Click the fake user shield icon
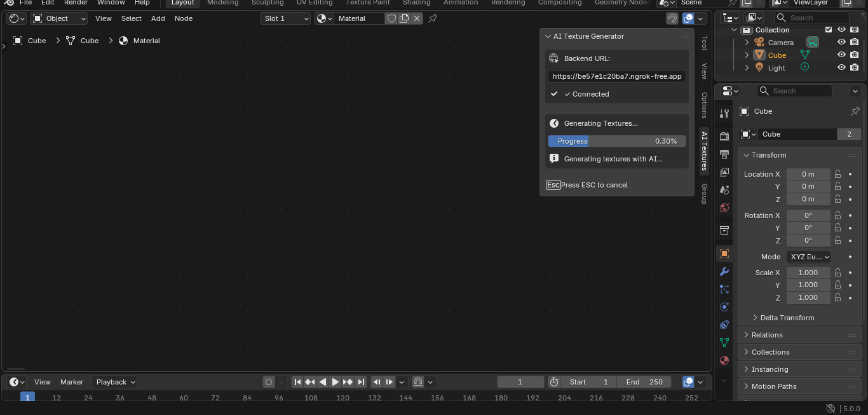This screenshot has width=868, height=415. [392, 18]
